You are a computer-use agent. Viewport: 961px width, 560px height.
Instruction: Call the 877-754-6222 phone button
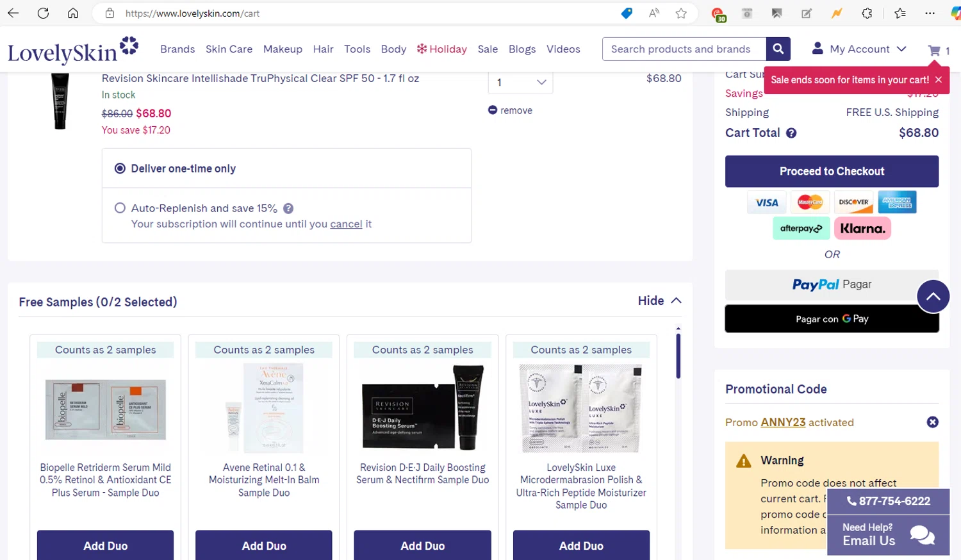pyautogui.click(x=889, y=501)
